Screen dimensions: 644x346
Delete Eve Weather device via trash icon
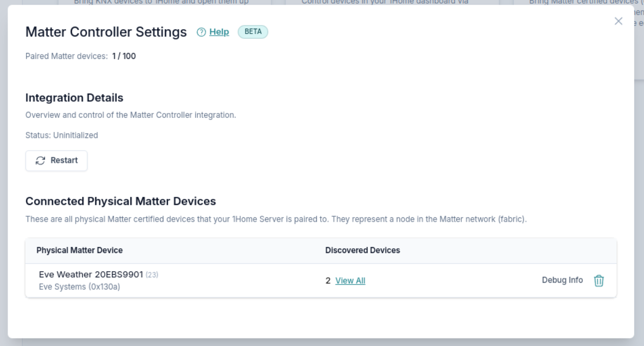(x=599, y=281)
